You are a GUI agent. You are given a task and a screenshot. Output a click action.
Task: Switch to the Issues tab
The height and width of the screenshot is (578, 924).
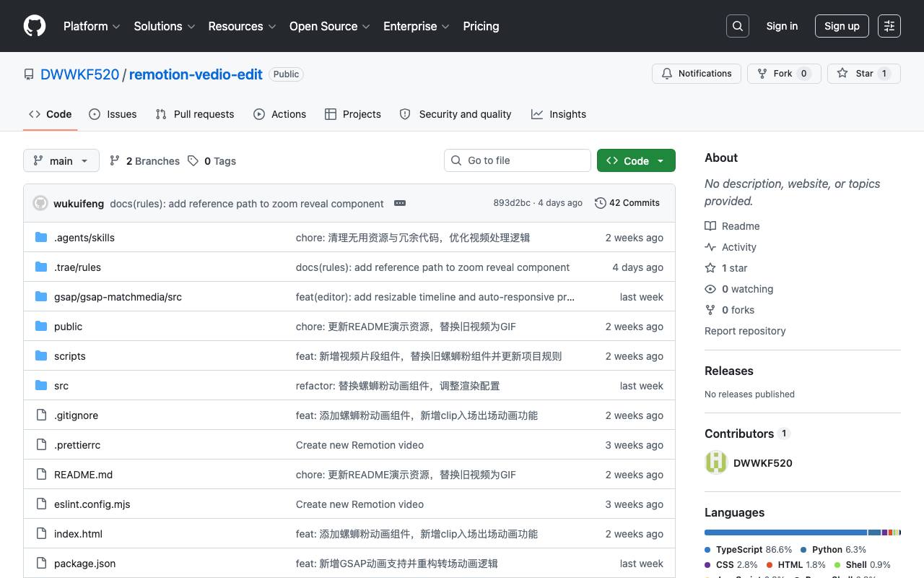pos(113,114)
